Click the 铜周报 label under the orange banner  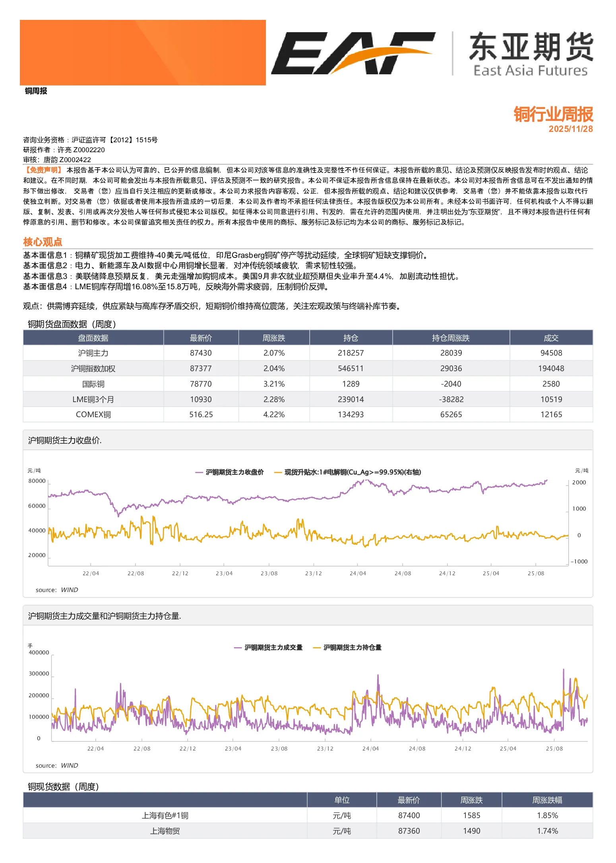point(36,91)
